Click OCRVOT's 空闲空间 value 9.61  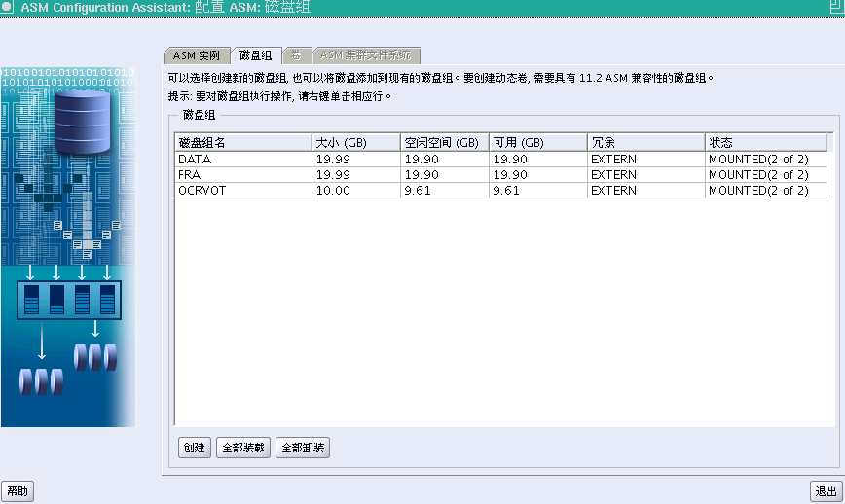pos(445,191)
